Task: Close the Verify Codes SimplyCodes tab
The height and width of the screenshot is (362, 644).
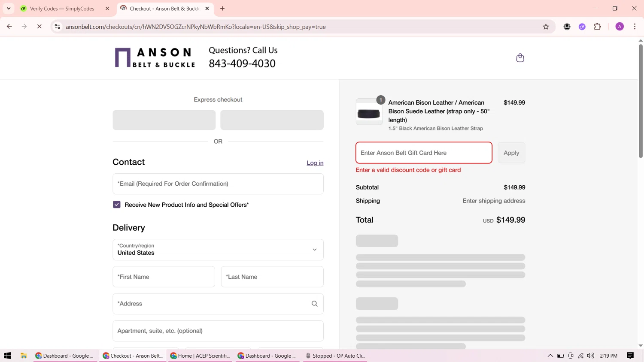Action: pos(107,9)
